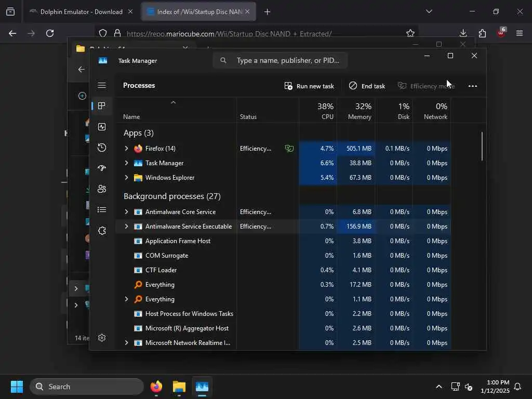Open the Task Manager hamburger navigation menu
This screenshot has height=399, width=532.
(x=102, y=85)
